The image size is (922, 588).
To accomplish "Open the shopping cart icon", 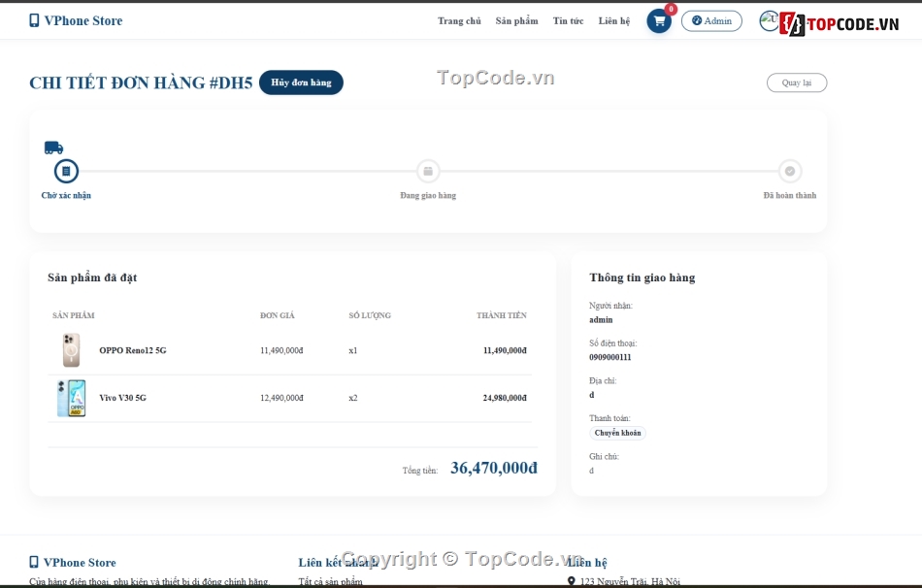I will [x=659, y=21].
